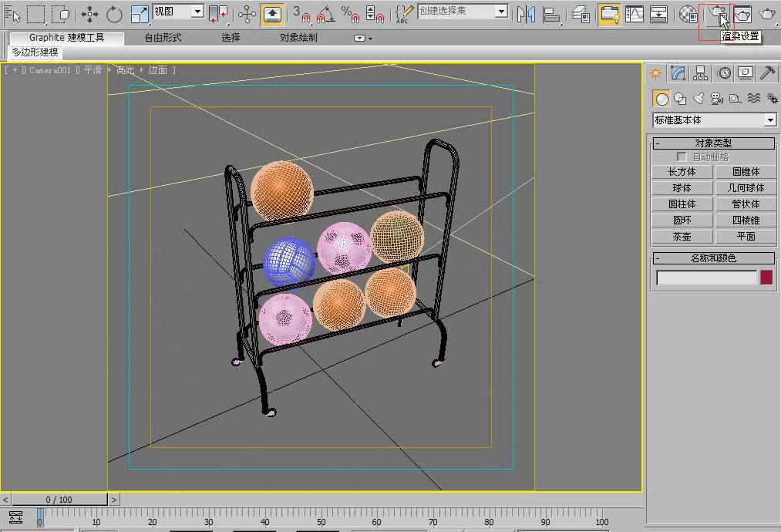
Task: Open the 标准基本体 dropdown list
Action: 769,120
